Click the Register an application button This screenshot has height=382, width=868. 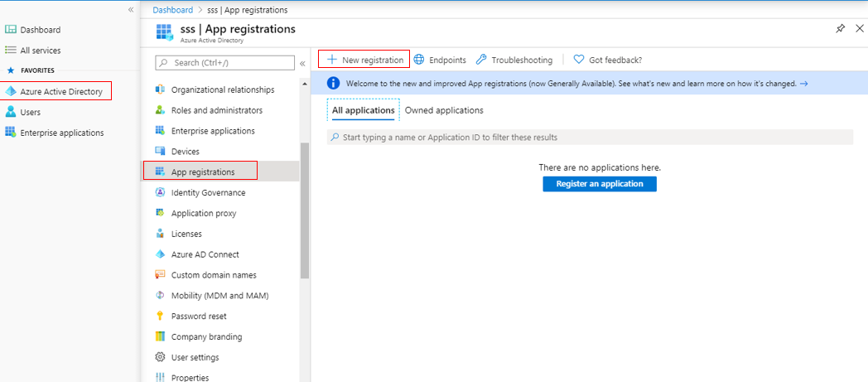[600, 184]
